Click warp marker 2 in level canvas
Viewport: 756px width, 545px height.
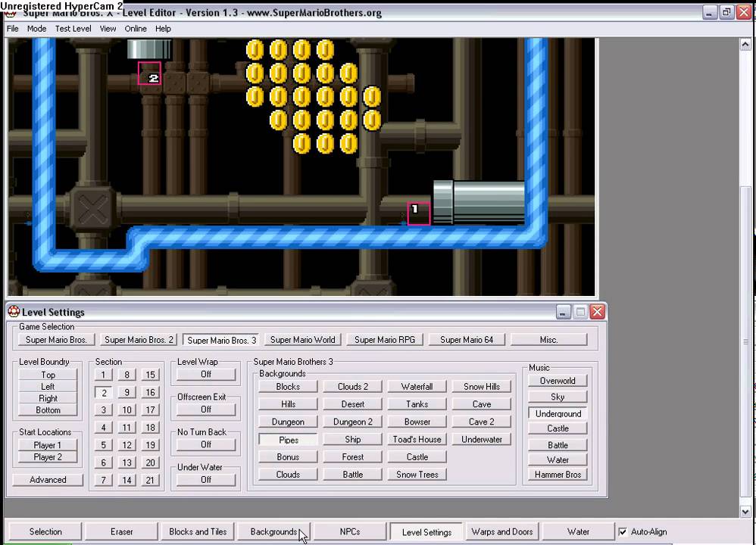[x=149, y=73]
